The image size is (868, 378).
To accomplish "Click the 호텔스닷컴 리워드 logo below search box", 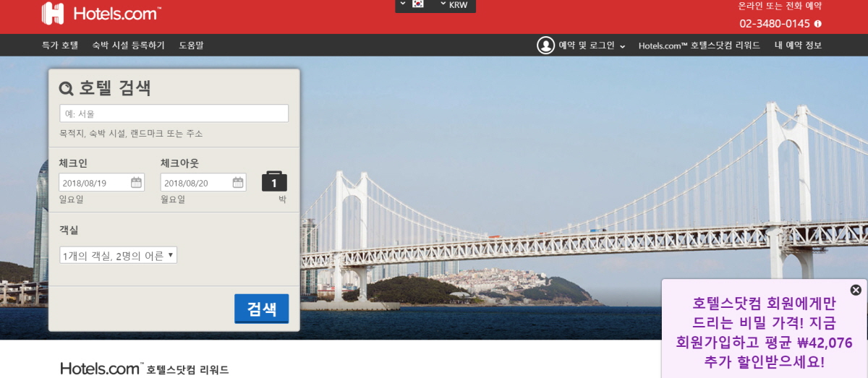I will click(x=144, y=369).
